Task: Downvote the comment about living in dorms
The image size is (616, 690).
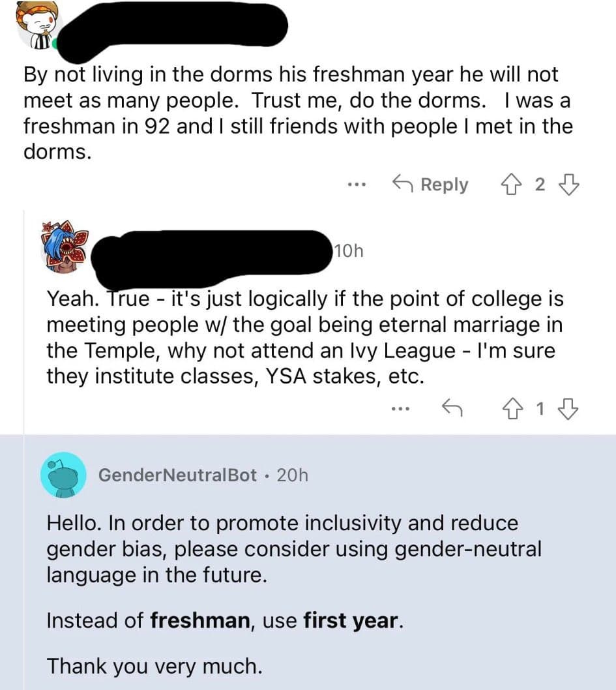Action: coord(569,185)
